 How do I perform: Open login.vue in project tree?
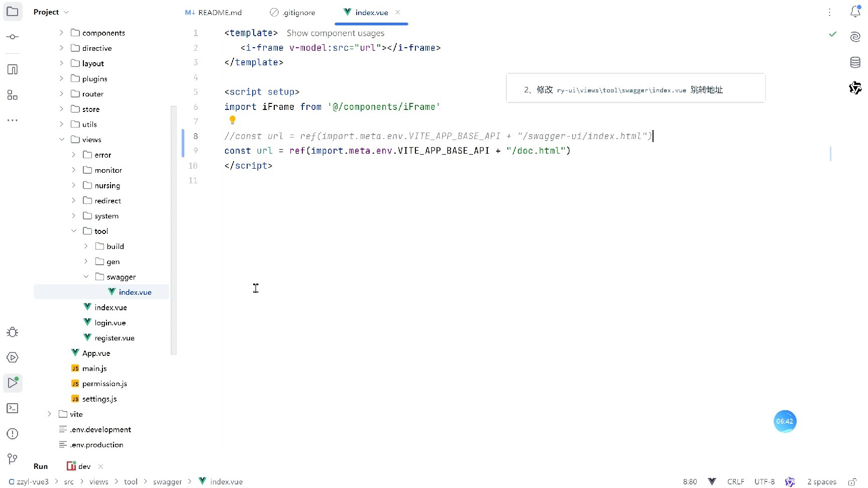(110, 323)
